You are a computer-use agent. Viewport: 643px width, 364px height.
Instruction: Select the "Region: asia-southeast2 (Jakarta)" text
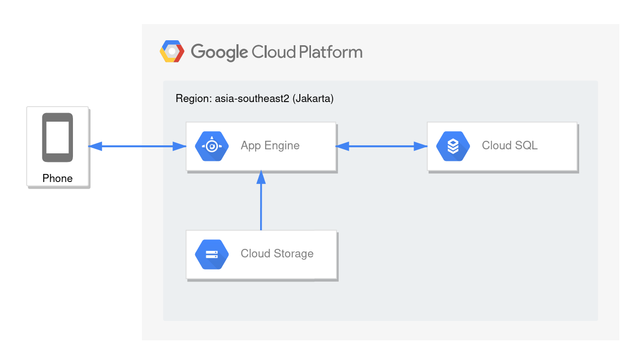coord(255,99)
